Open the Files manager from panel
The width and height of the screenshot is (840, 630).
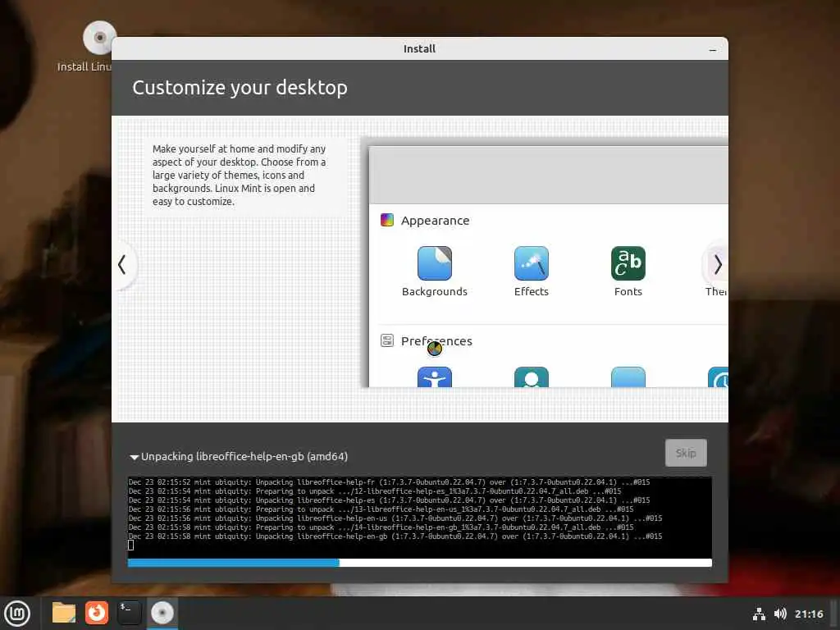point(64,613)
